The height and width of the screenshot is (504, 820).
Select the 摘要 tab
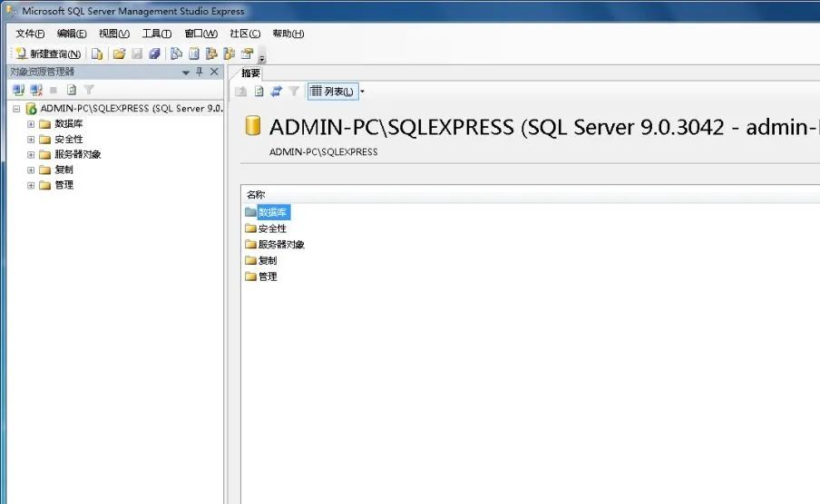(250, 73)
